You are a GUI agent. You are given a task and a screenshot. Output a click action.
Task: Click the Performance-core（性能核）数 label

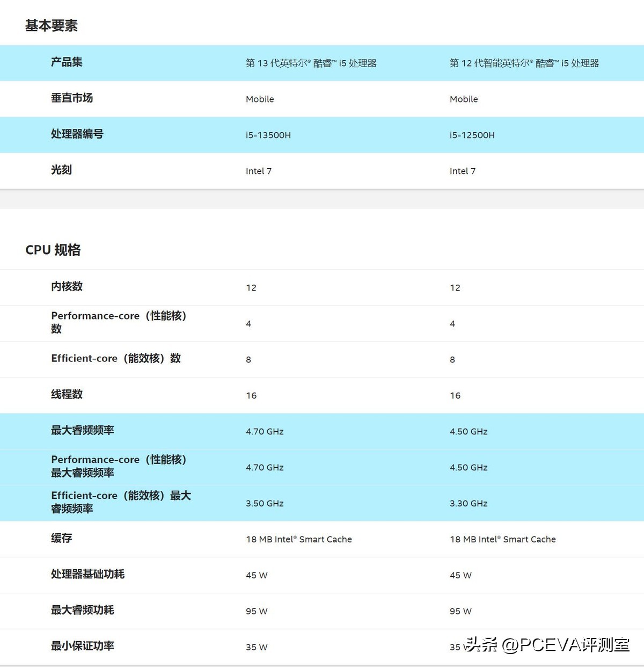tap(118, 322)
